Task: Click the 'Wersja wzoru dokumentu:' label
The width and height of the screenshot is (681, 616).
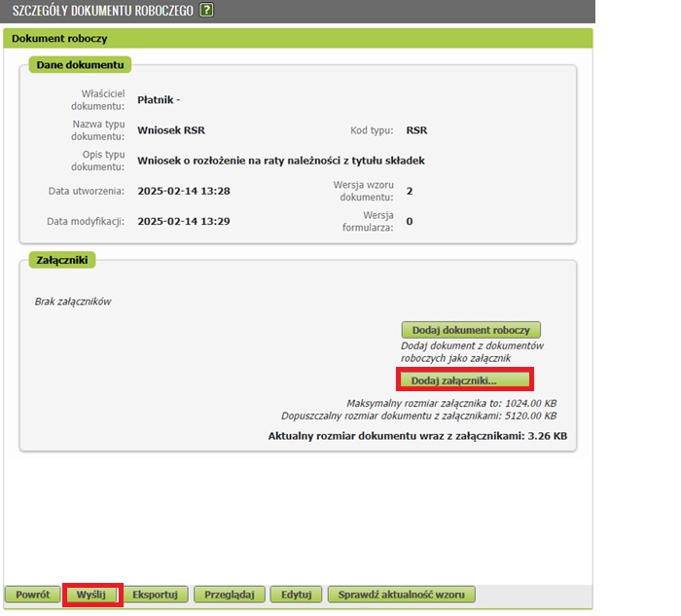Action: coord(364,191)
